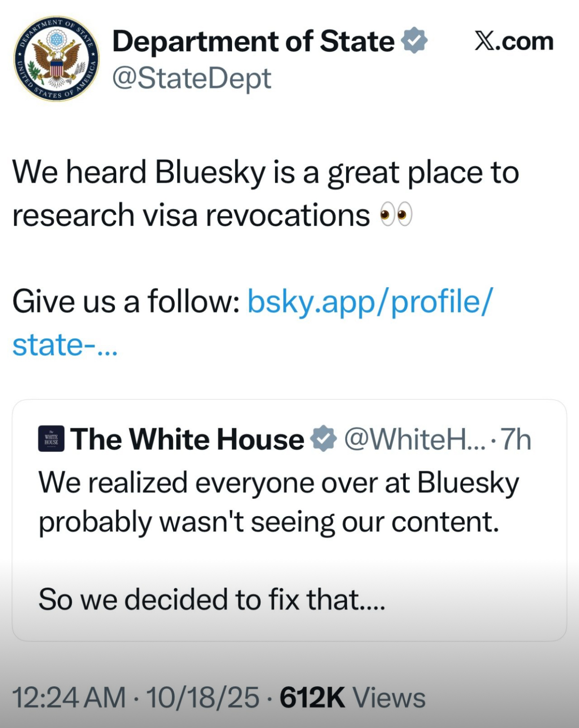Screen dimensions: 579x728
Task: Click the Department of State verified badge
Action: point(414,41)
